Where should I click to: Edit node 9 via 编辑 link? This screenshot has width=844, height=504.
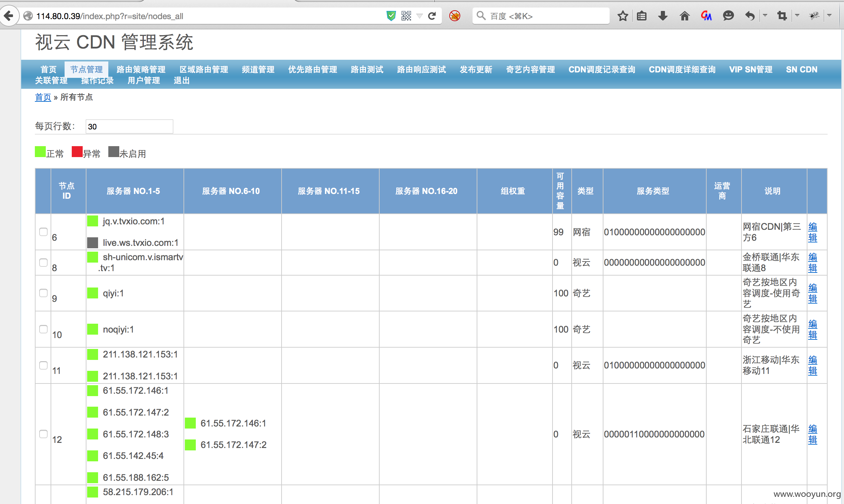(x=813, y=293)
